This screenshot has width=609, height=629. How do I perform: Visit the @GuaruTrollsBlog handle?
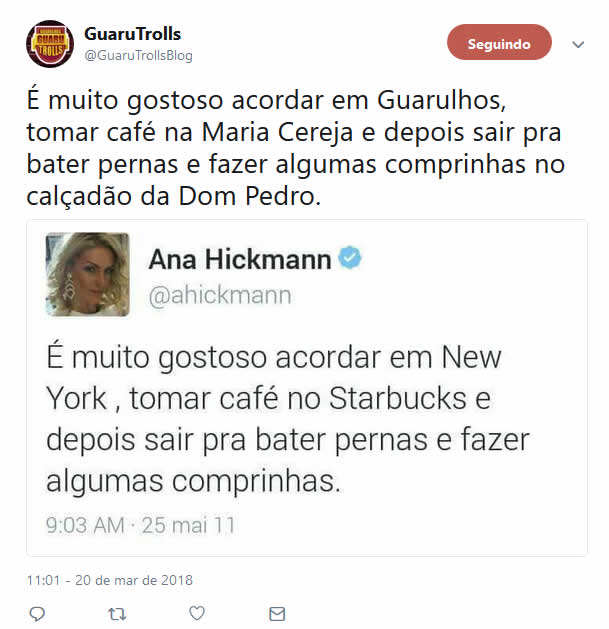point(138,55)
